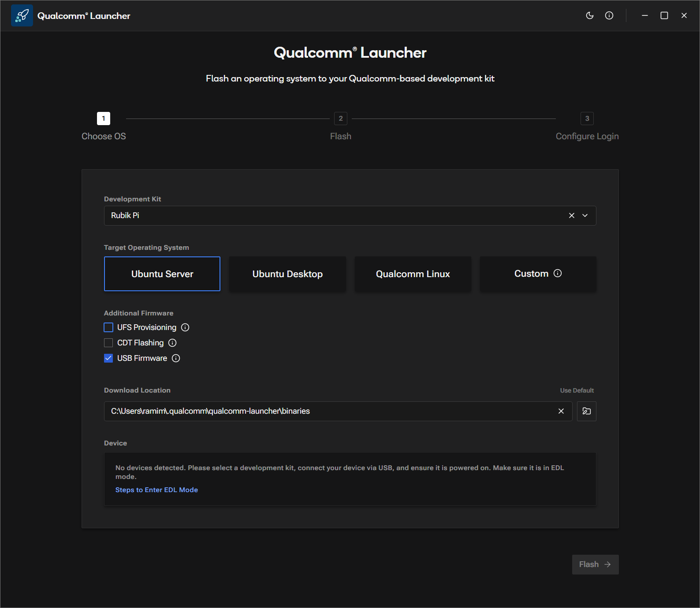Expand the Development Kit dropdown arrow
700x608 pixels.
[x=585, y=215]
